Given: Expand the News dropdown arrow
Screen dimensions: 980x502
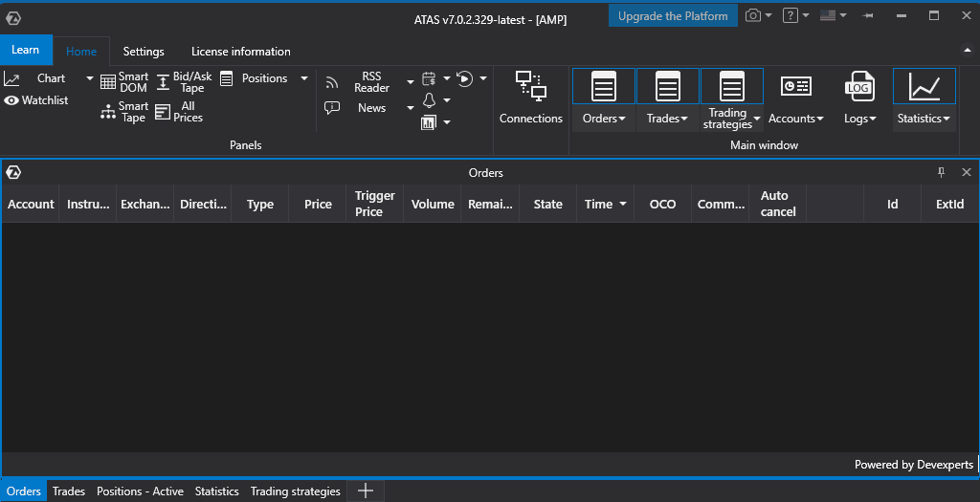Looking at the screenshot, I should (411, 108).
